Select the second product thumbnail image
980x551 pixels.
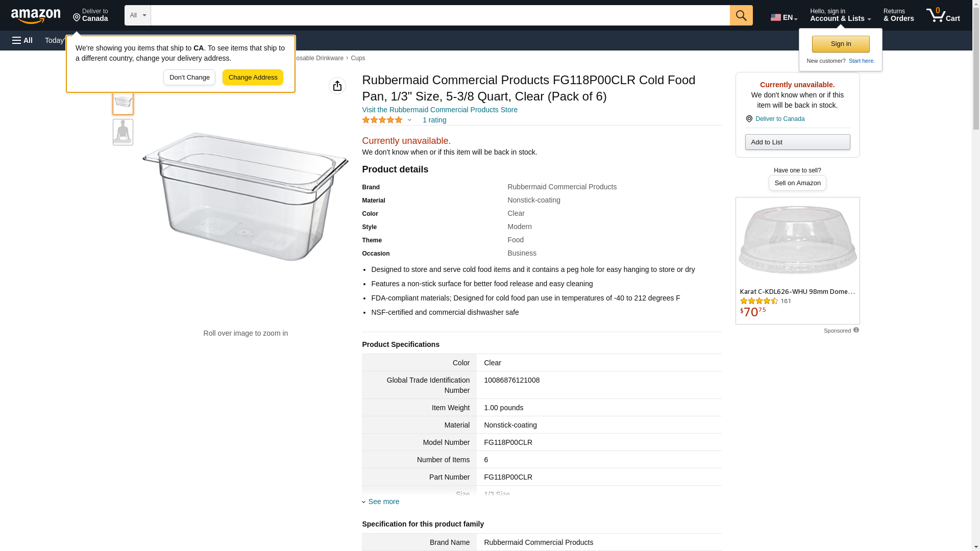(x=123, y=132)
